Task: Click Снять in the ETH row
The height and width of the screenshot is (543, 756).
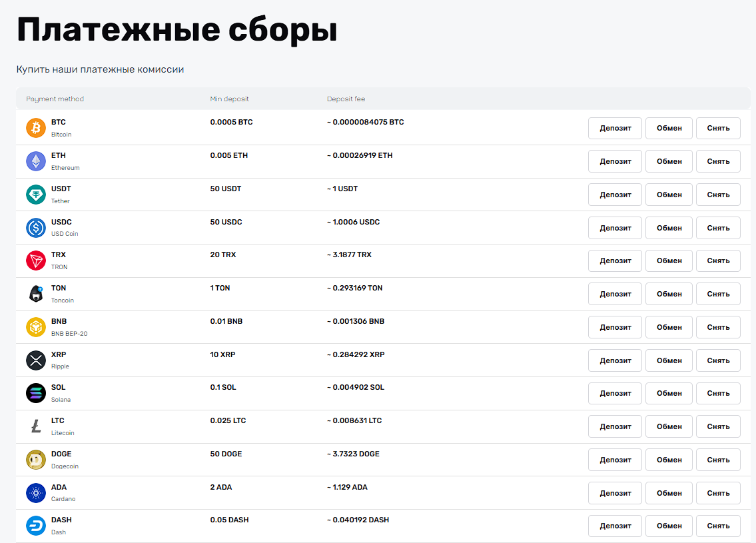Action: tap(719, 161)
